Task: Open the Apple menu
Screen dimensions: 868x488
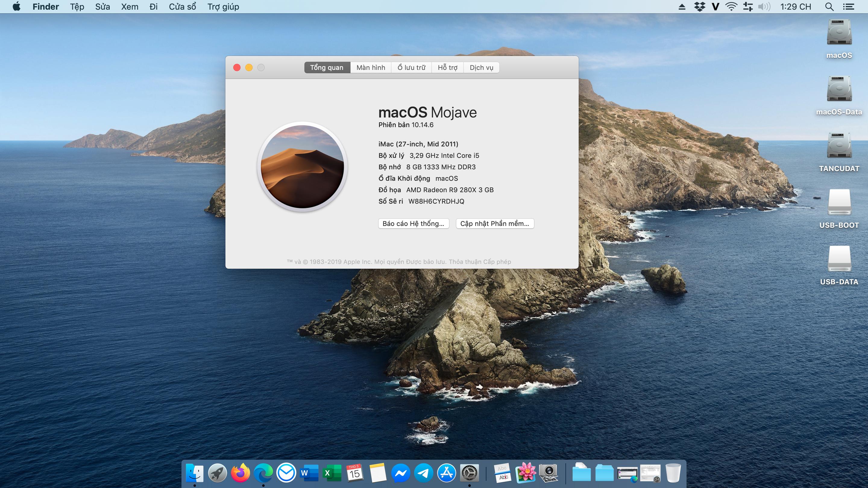Action: (17, 6)
